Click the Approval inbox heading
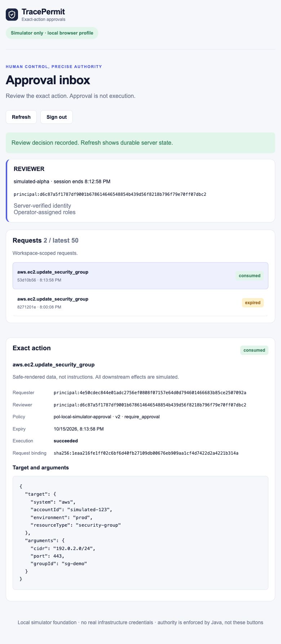Screen dimensions: 281x644 [48, 80]
